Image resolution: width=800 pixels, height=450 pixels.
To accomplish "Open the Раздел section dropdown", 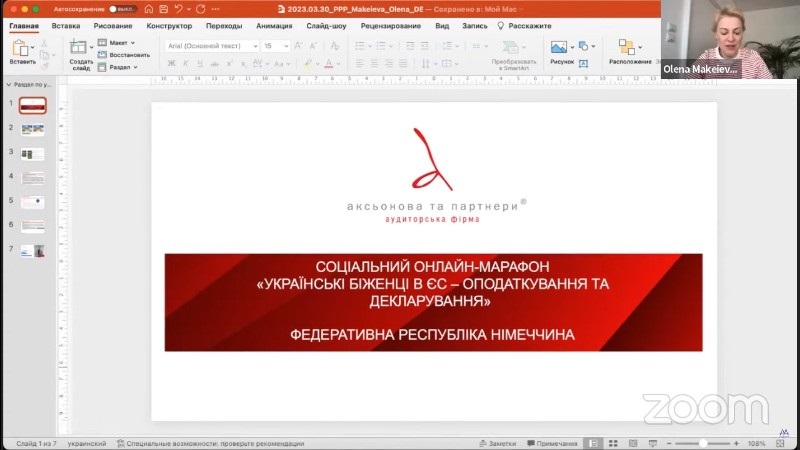I will point(118,67).
